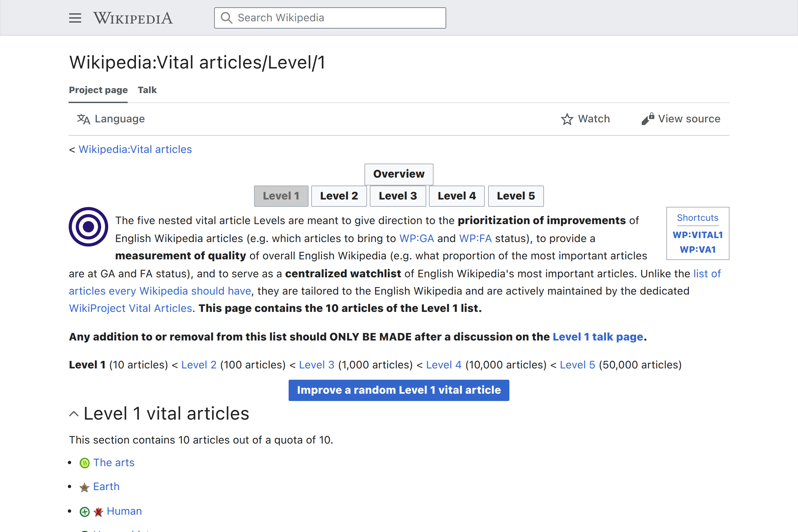The height and width of the screenshot is (532, 798).
Task: Click the Language translate icon
Action: 83,119
